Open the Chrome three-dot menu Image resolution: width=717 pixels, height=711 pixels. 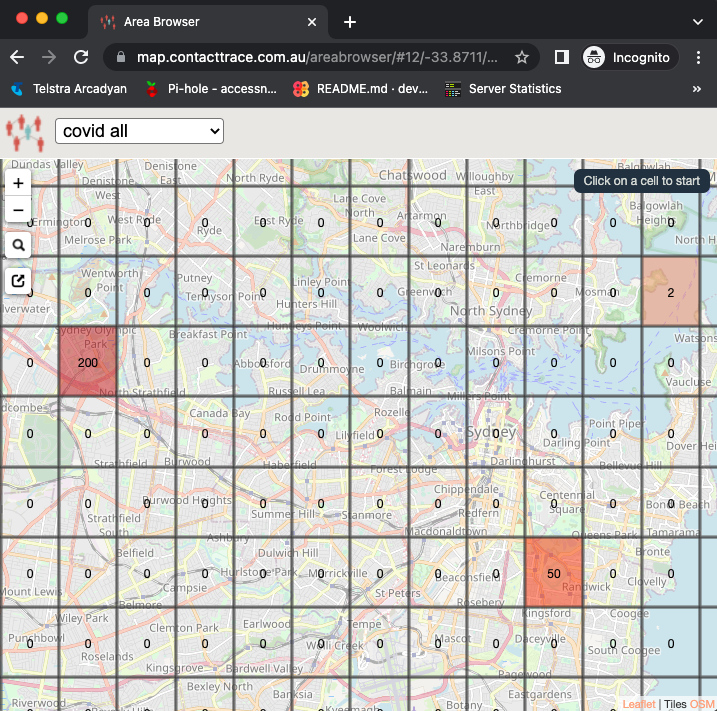point(698,58)
